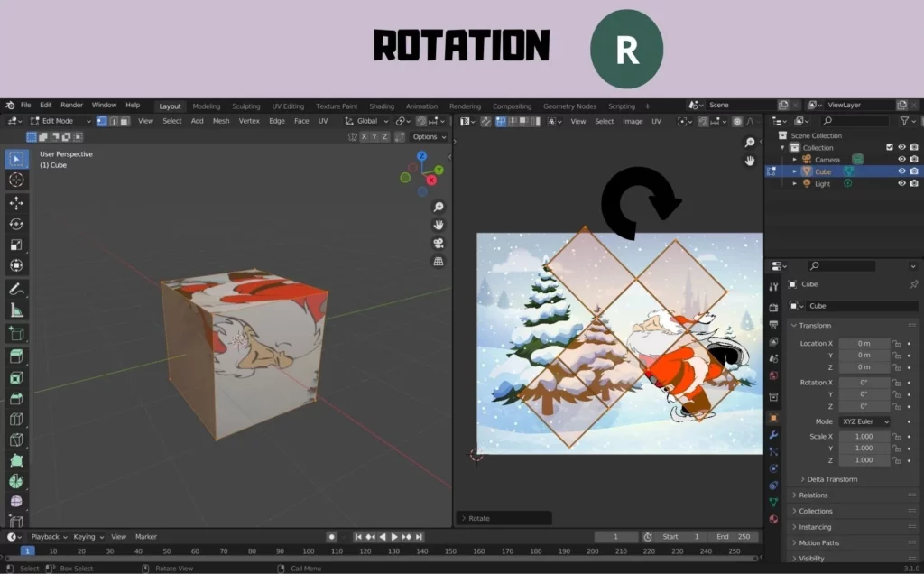The height and width of the screenshot is (574, 924).
Task: Select the Scale tool
Action: (16, 245)
